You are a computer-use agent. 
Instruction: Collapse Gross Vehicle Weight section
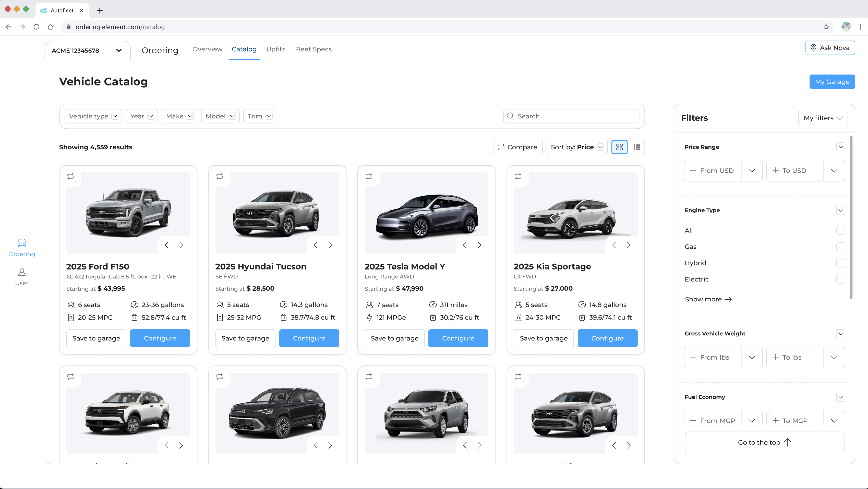[841, 333]
